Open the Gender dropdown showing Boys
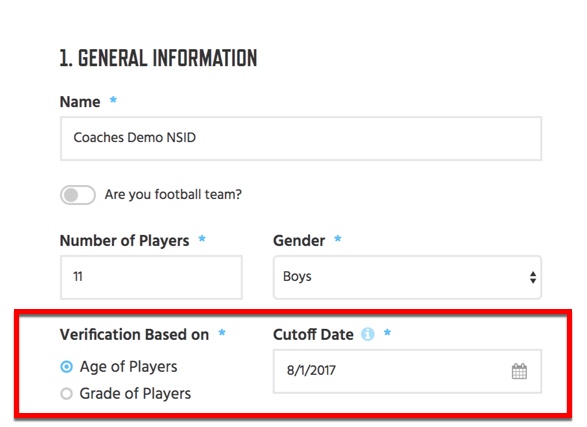Screen dimensions: 587x427 coord(407,277)
